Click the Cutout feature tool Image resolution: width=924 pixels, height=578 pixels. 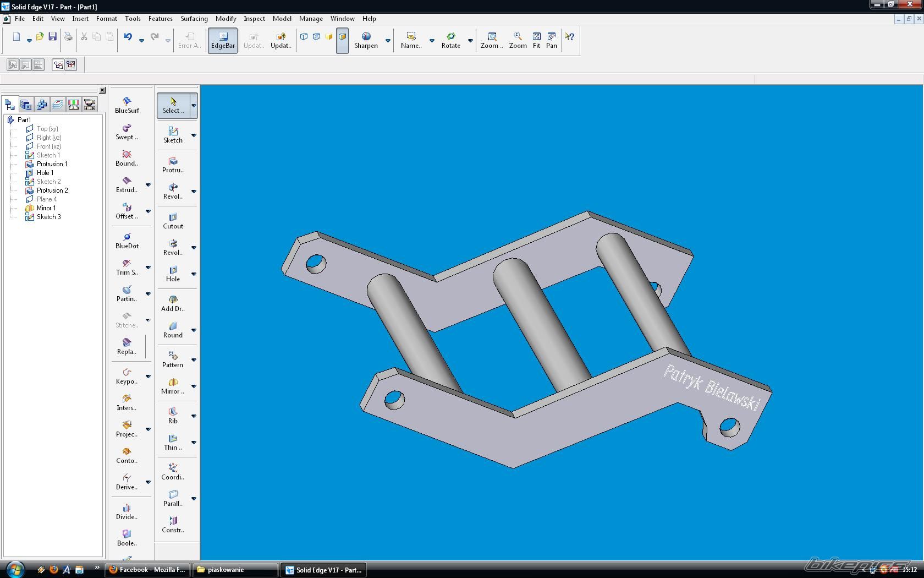[173, 220]
